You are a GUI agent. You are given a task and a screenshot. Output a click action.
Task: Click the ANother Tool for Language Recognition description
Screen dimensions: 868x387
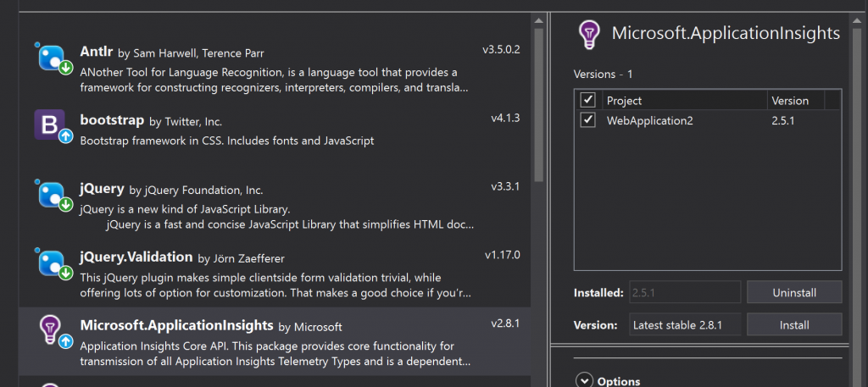point(275,80)
